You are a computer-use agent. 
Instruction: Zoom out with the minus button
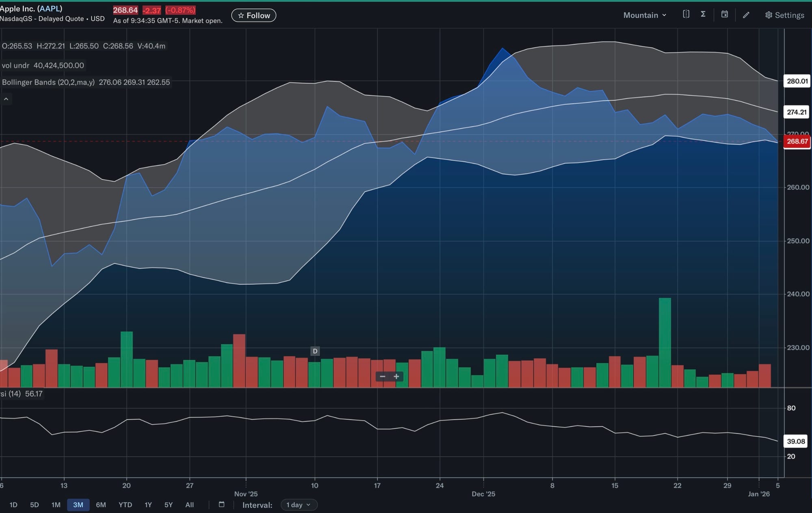(x=382, y=377)
